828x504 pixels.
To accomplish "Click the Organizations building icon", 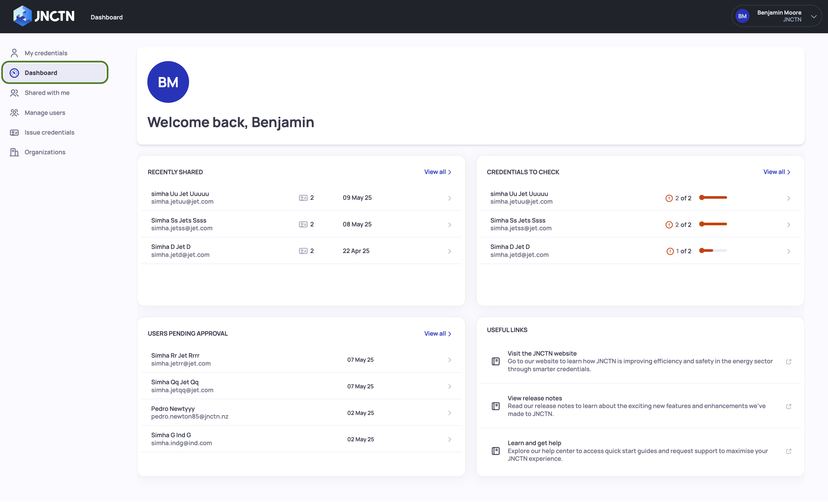I will point(14,152).
